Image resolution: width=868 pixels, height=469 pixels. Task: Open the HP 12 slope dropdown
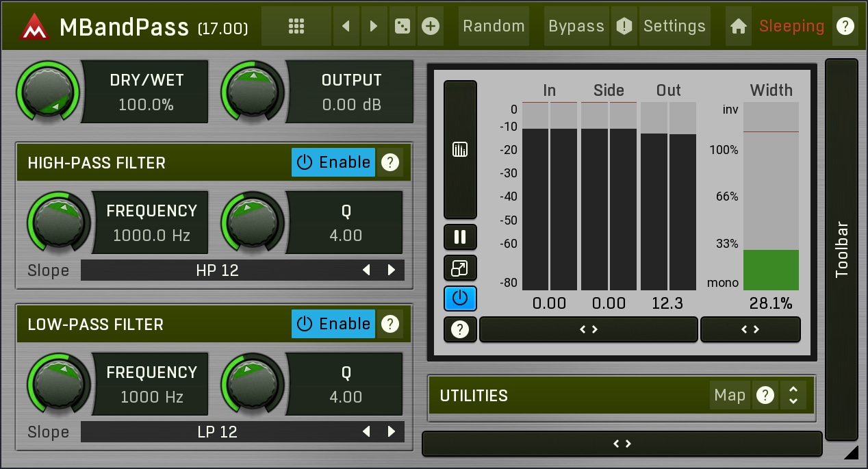tap(218, 270)
